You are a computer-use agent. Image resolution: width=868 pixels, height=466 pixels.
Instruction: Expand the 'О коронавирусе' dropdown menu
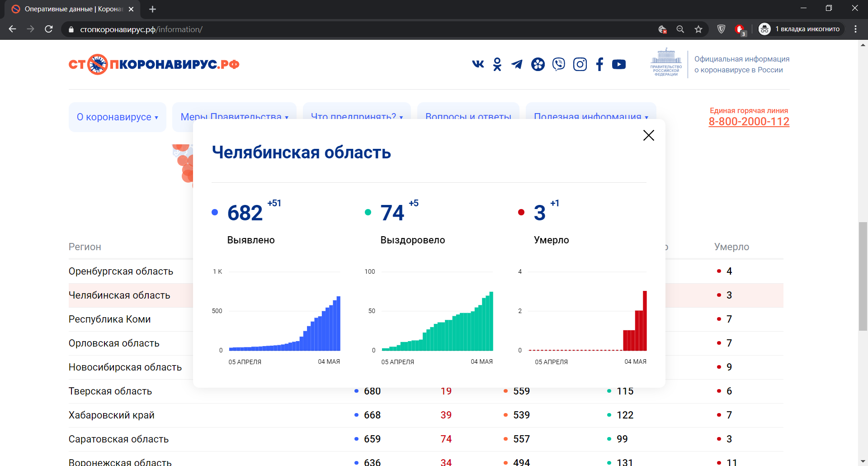[x=117, y=117]
